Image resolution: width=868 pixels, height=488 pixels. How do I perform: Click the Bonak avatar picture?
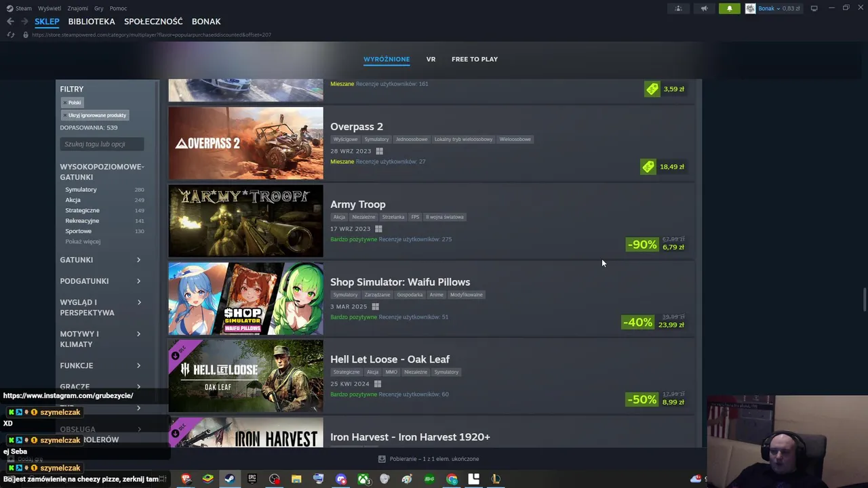750,8
